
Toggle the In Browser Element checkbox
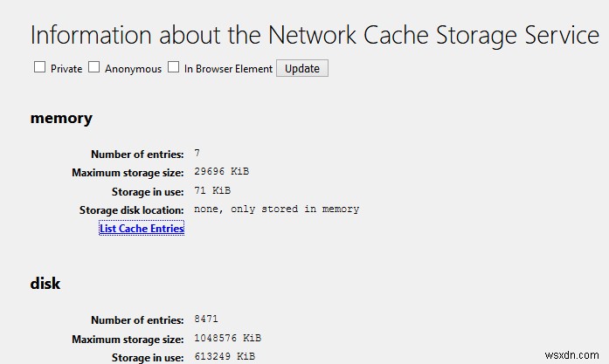(x=174, y=67)
